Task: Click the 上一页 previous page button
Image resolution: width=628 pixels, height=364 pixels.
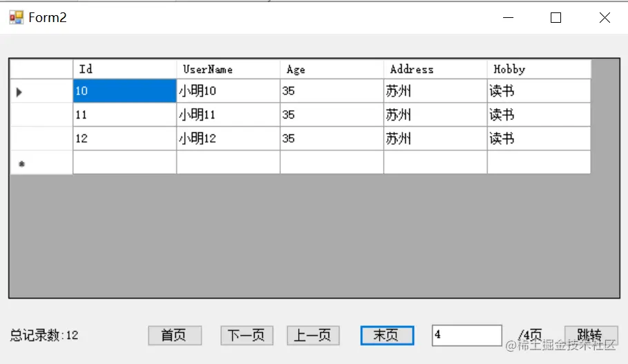Action: coord(313,335)
